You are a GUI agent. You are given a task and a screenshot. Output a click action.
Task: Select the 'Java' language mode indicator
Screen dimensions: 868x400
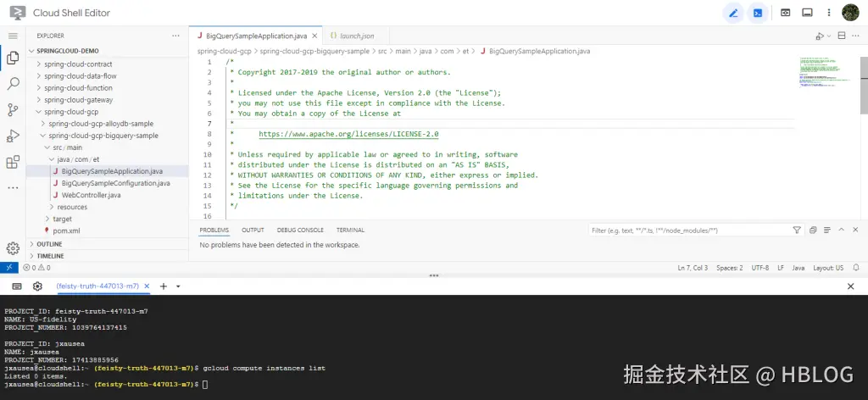click(798, 268)
